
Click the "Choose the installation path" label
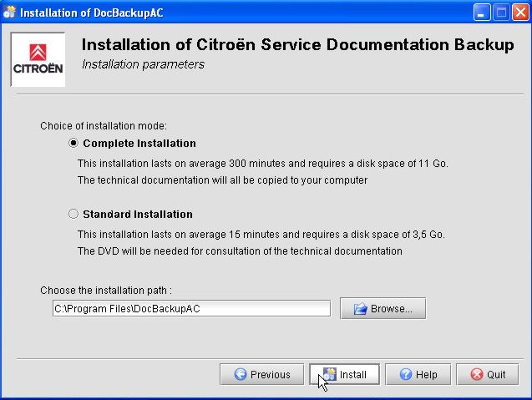tap(106, 291)
